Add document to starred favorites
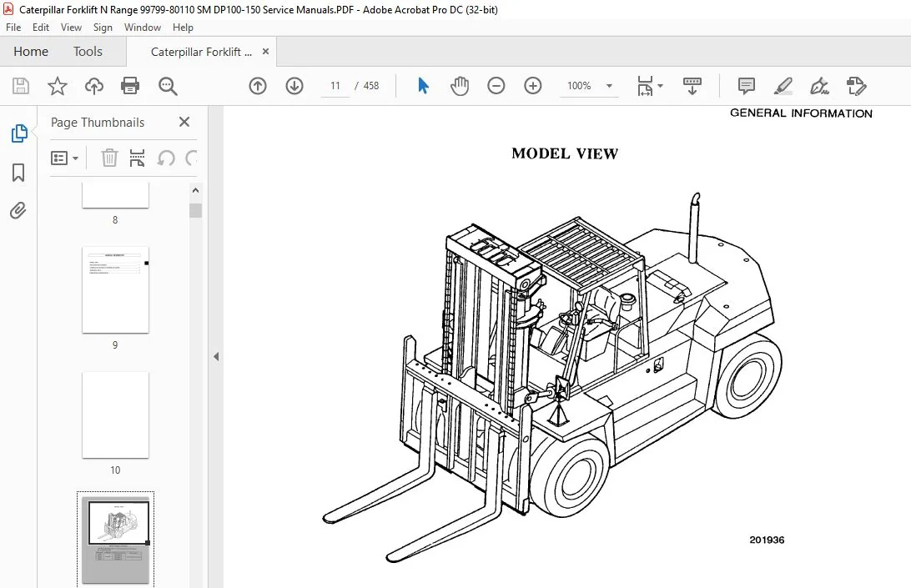Image resolution: width=911 pixels, height=588 pixels. (x=57, y=86)
